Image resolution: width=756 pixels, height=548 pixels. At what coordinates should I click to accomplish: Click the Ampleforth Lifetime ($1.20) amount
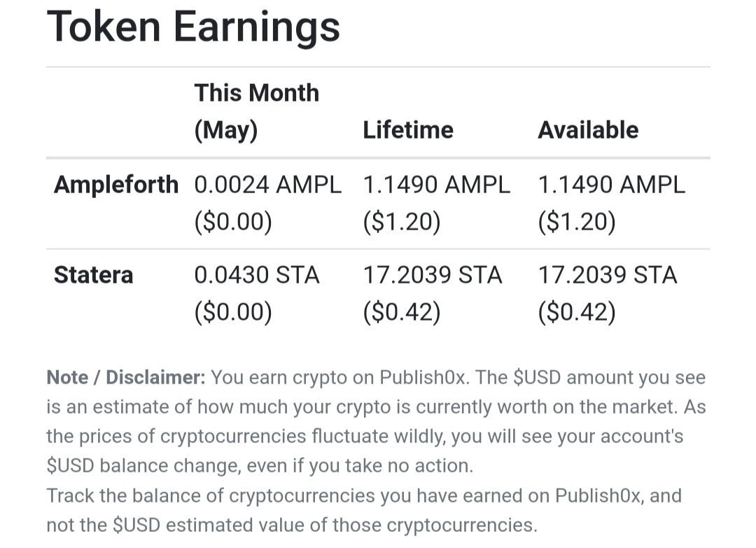click(x=402, y=222)
